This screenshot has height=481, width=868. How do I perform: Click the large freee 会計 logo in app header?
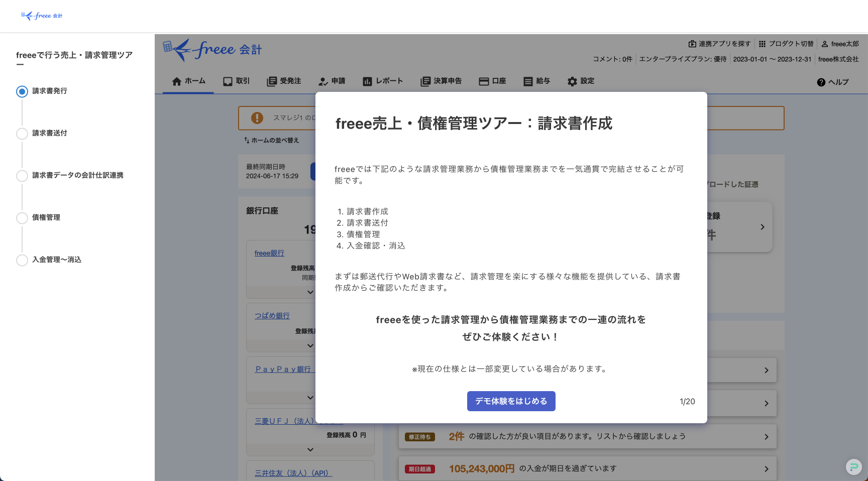212,50
